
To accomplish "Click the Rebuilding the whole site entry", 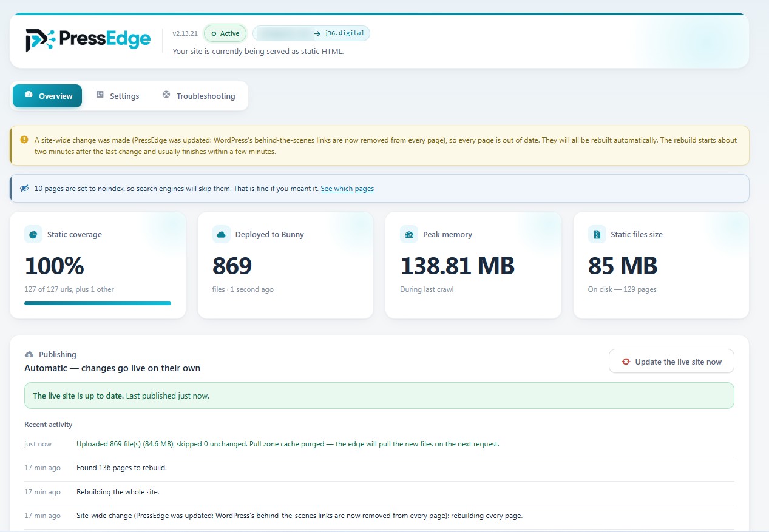I will (118, 492).
